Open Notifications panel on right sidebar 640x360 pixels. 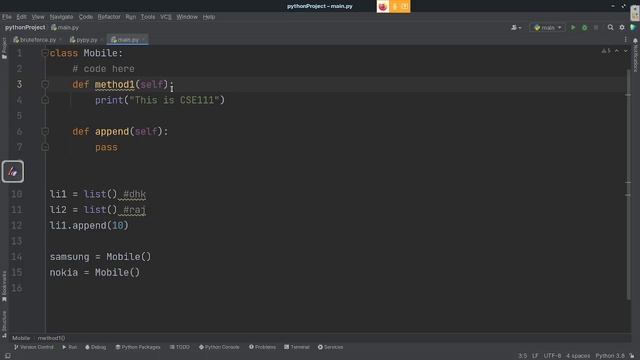point(636,55)
